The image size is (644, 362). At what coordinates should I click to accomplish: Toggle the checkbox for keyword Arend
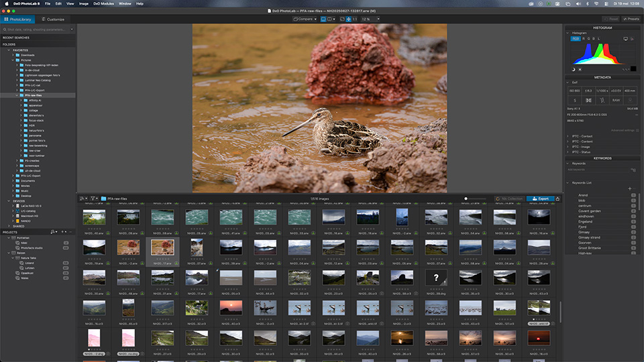coord(633,195)
